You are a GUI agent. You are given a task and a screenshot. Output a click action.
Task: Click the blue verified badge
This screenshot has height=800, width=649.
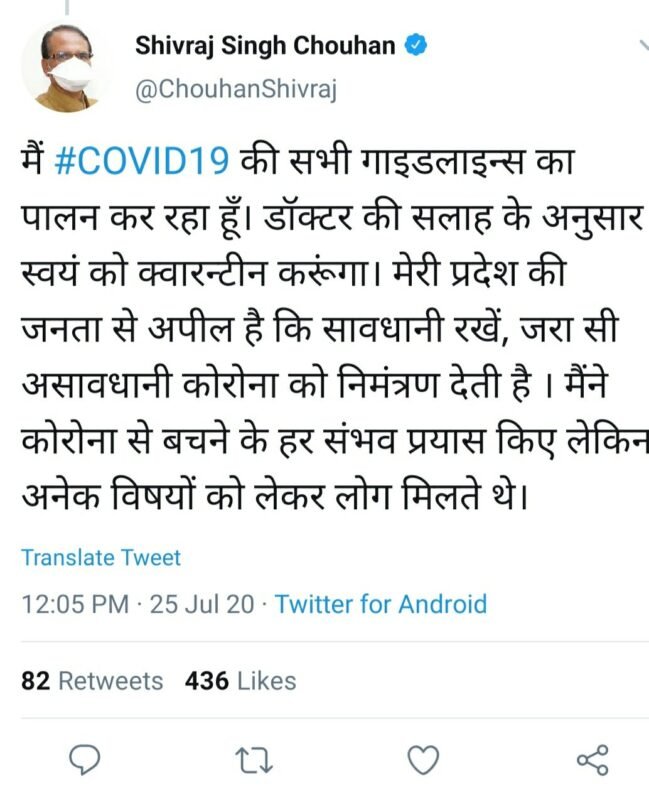tap(415, 45)
